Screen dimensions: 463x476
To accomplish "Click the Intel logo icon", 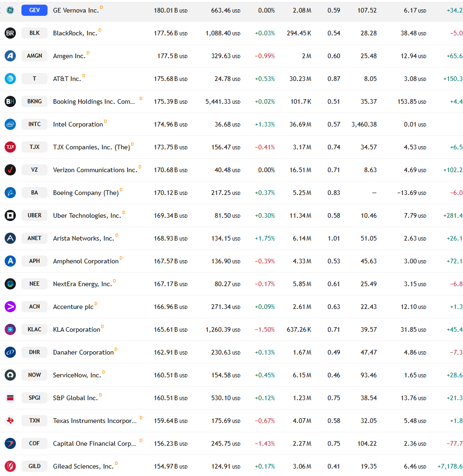I will click(10, 124).
